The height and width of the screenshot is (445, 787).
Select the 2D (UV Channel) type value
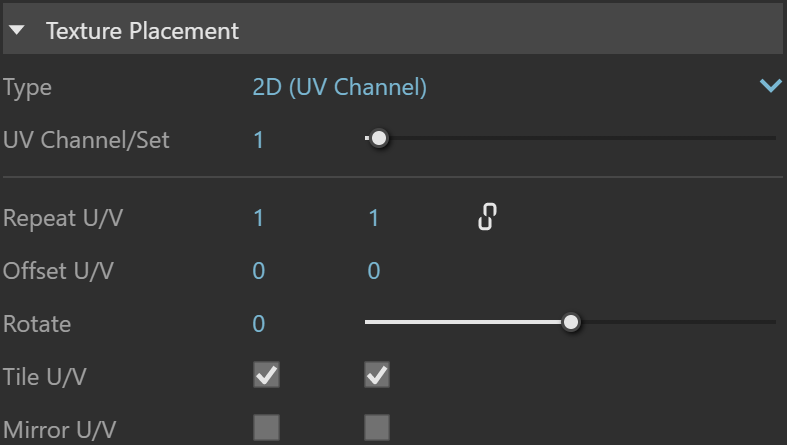click(339, 87)
